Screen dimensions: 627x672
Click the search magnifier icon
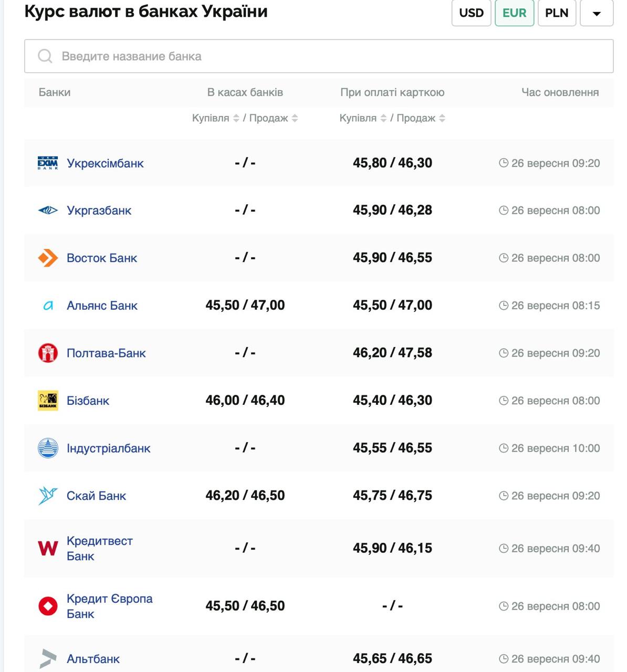coord(45,56)
